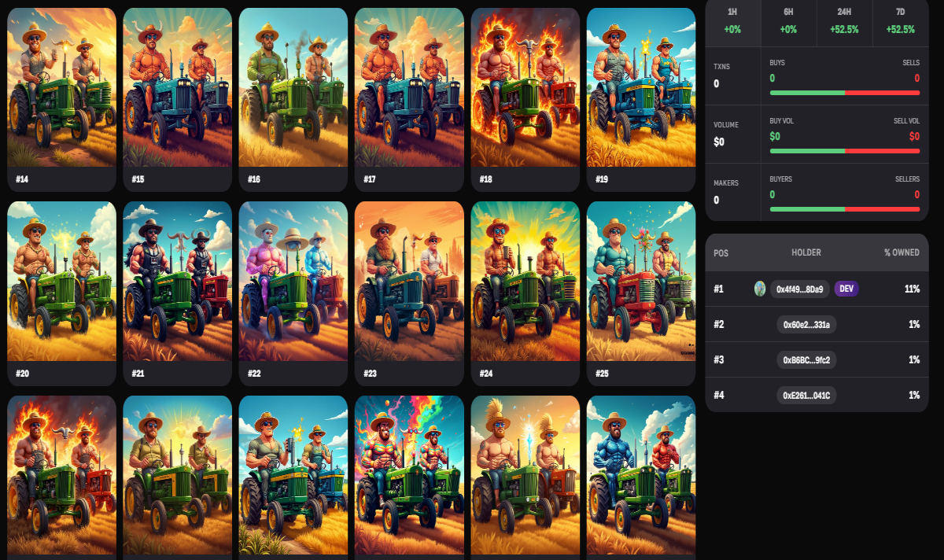This screenshot has height=560, width=944.
Task: Click the buy volume versus sell volume bar
Action: point(845,151)
